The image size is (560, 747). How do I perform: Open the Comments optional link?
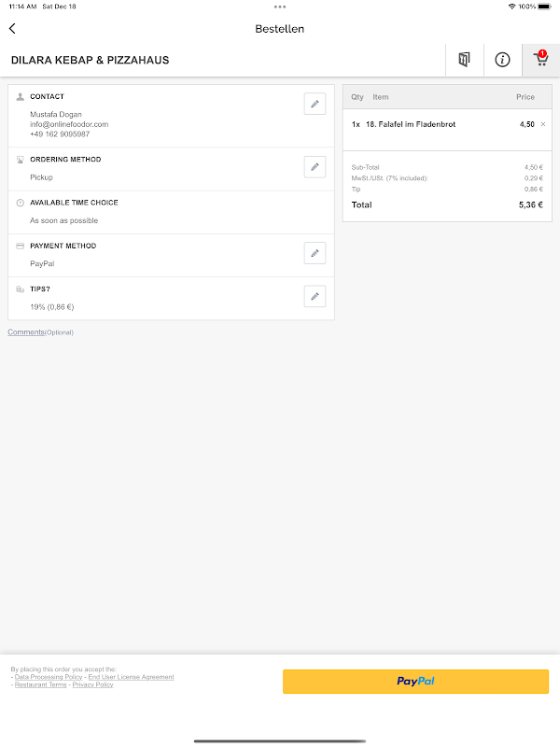coord(26,332)
